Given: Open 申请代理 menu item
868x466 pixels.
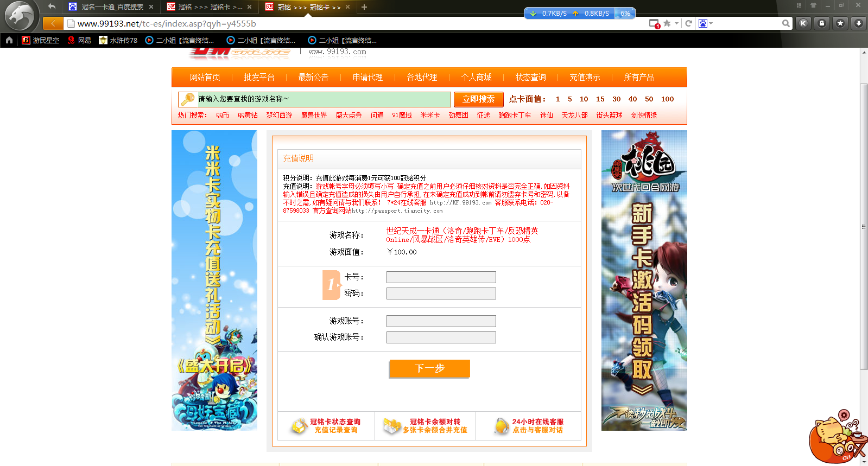Looking at the screenshot, I should (368, 78).
